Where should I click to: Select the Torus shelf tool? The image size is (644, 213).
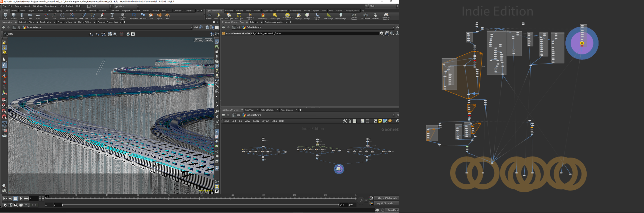(x=30, y=16)
